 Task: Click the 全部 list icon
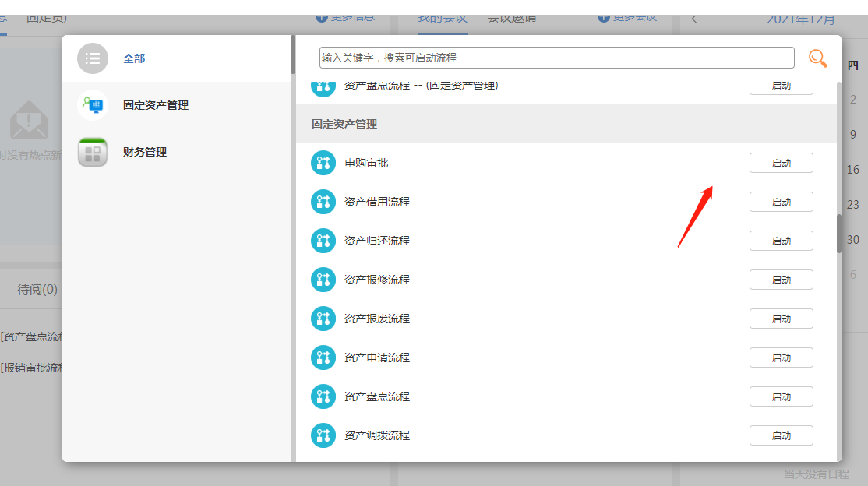point(93,58)
